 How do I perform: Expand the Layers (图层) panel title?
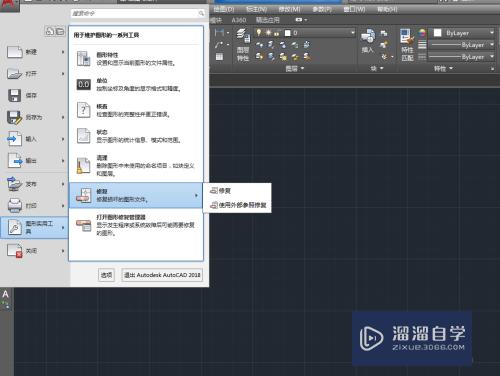295,69
